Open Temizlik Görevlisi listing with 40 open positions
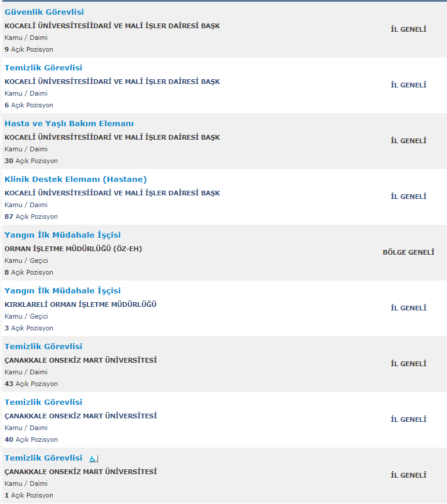Screen dimensions: 447x504 [43, 402]
